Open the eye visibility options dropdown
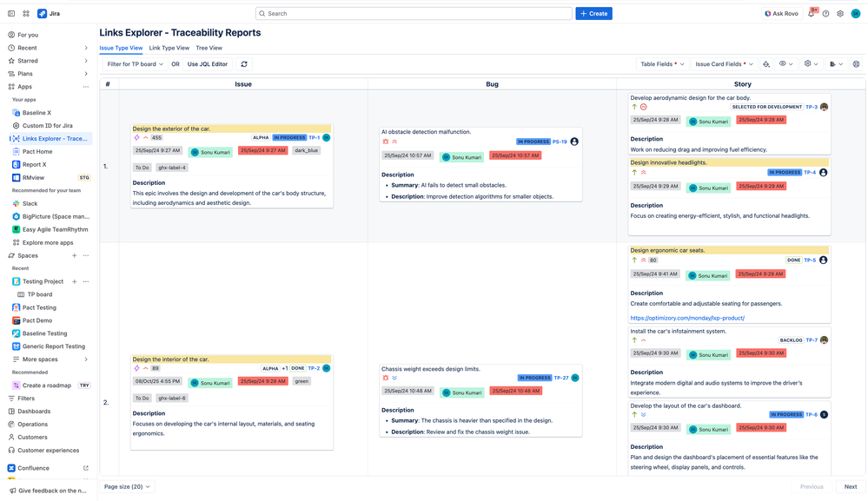The image size is (868, 501). (786, 64)
